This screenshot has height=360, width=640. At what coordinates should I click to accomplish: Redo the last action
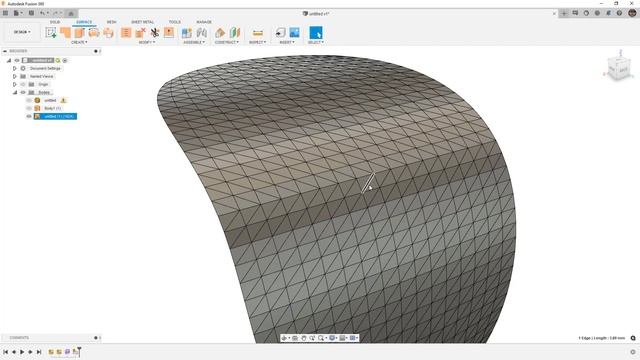coord(56,13)
